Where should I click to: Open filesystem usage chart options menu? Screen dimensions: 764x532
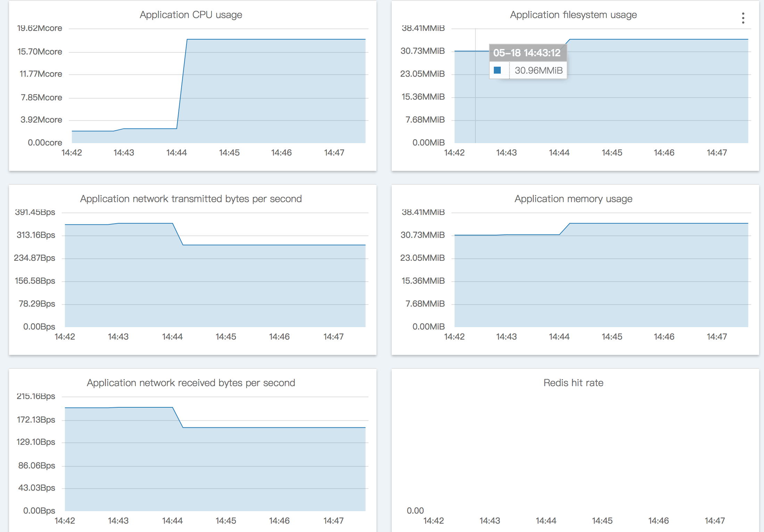coord(743,18)
